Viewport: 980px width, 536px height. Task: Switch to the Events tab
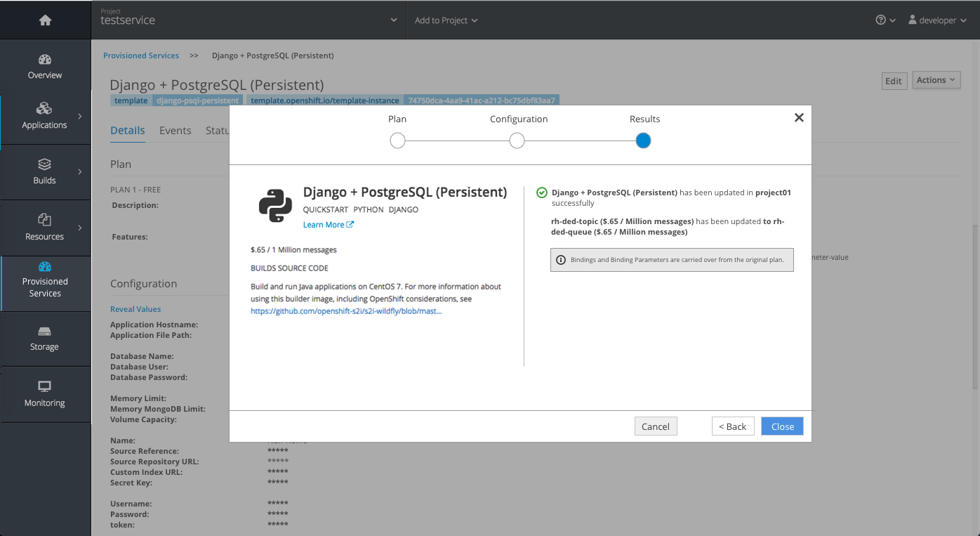point(176,131)
